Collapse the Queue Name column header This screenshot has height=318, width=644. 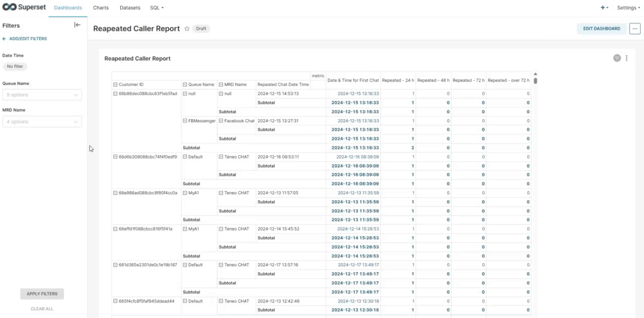click(x=185, y=84)
